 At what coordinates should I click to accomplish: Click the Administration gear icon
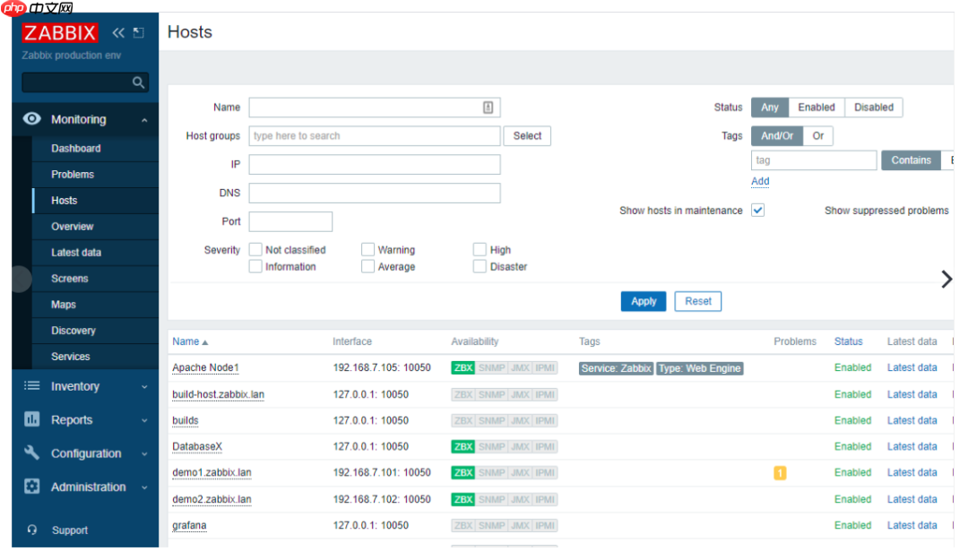click(x=32, y=487)
